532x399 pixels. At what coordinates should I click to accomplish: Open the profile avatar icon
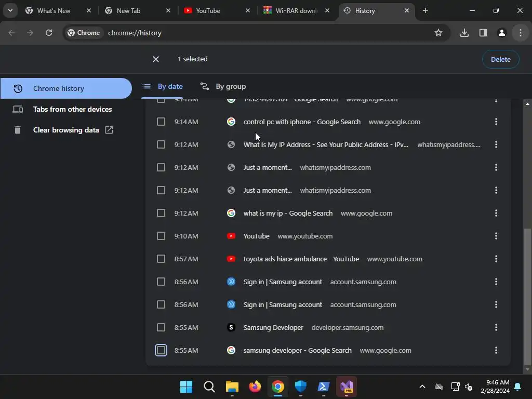coord(501,33)
